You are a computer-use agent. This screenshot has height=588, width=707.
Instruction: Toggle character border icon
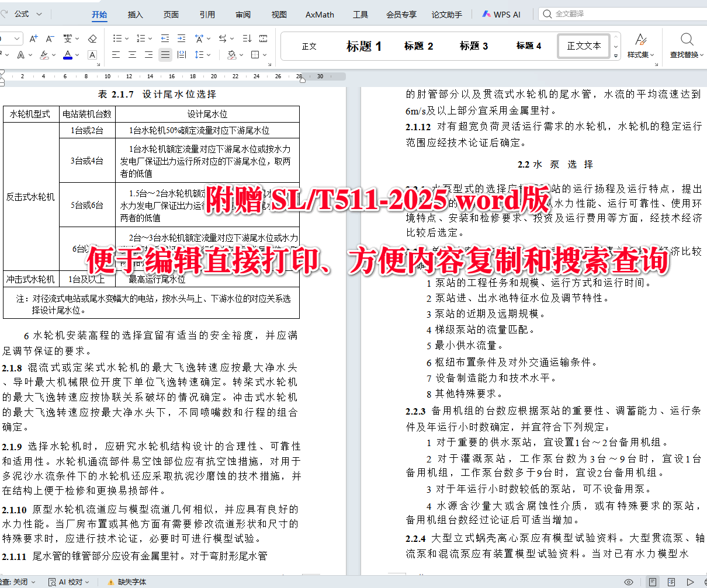click(92, 55)
